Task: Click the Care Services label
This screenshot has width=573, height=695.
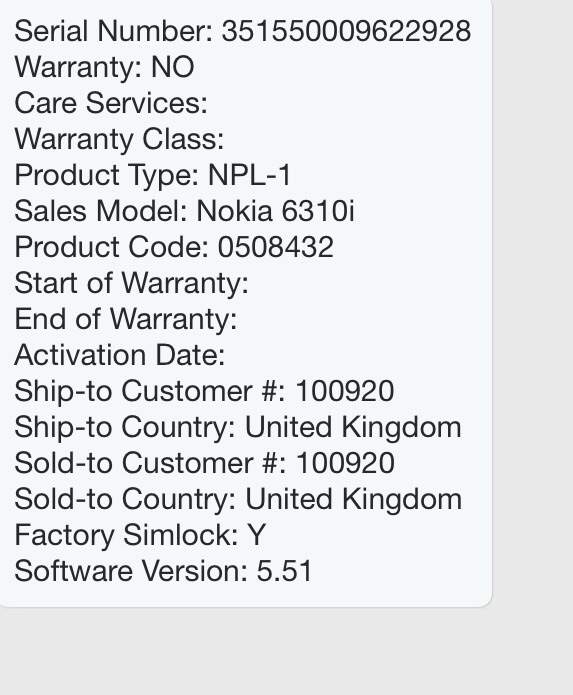Action: click(111, 103)
